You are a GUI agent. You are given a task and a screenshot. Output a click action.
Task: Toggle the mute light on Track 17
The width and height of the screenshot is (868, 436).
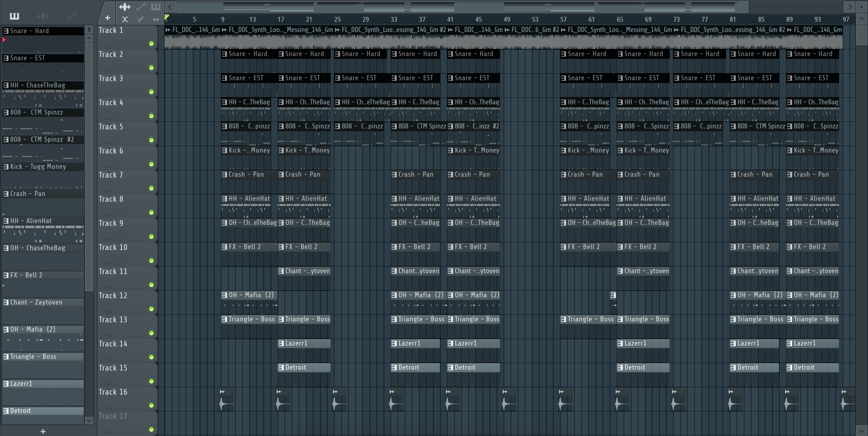point(152,430)
